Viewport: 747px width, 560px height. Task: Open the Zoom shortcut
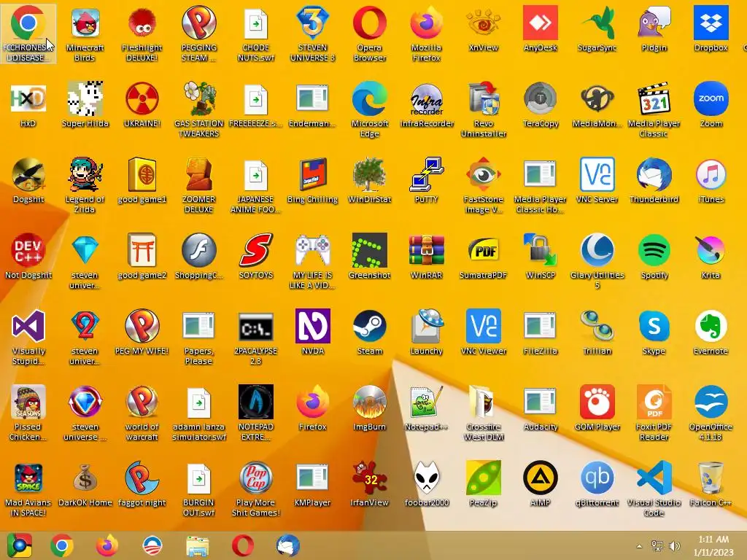click(x=711, y=98)
